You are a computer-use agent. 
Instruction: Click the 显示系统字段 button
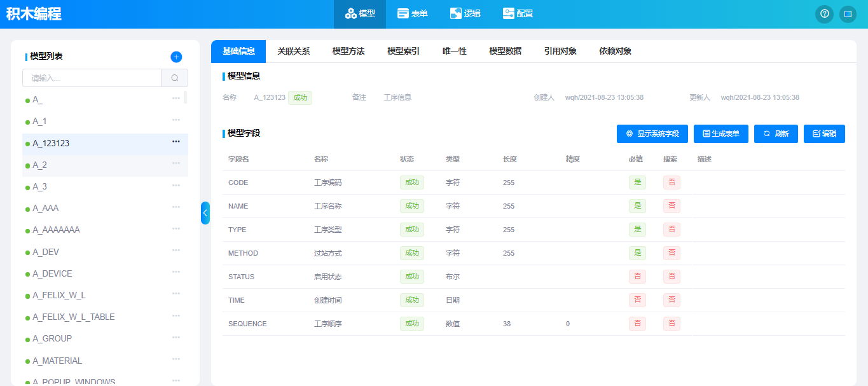click(652, 134)
